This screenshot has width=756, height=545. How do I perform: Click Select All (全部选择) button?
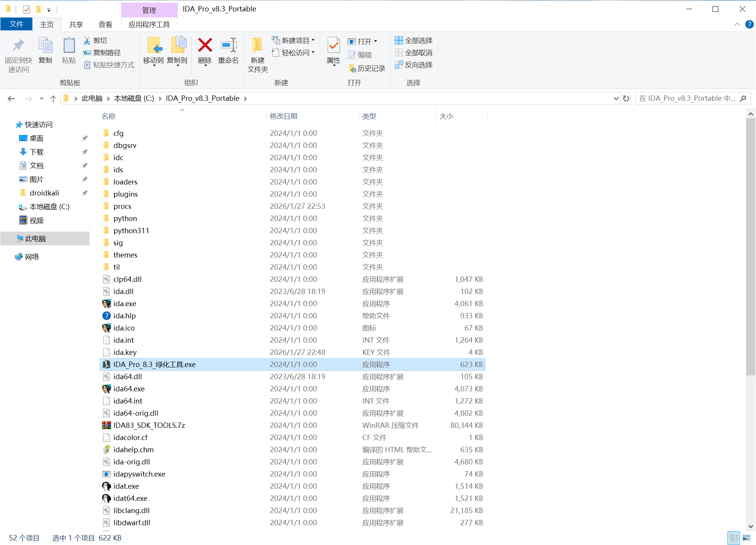click(x=414, y=40)
